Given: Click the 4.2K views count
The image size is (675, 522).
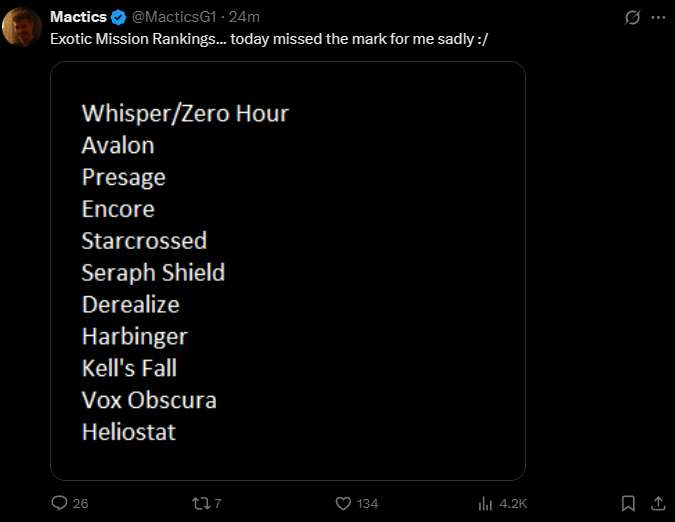Looking at the screenshot, I should pyautogui.click(x=513, y=503).
